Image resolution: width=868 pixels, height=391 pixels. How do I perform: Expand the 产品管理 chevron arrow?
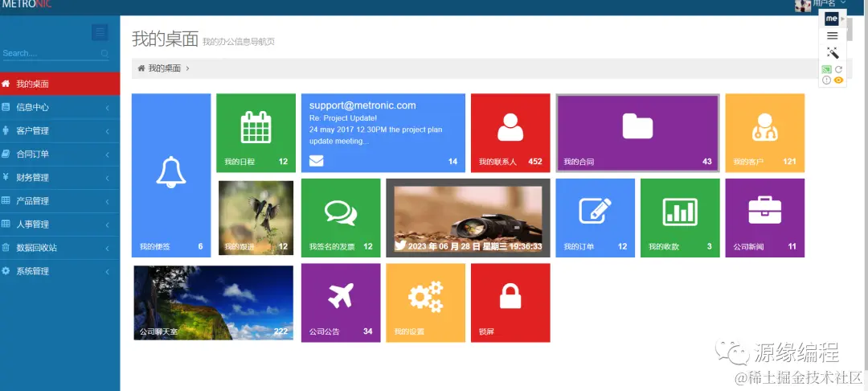pyautogui.click(x=108, y=202)
